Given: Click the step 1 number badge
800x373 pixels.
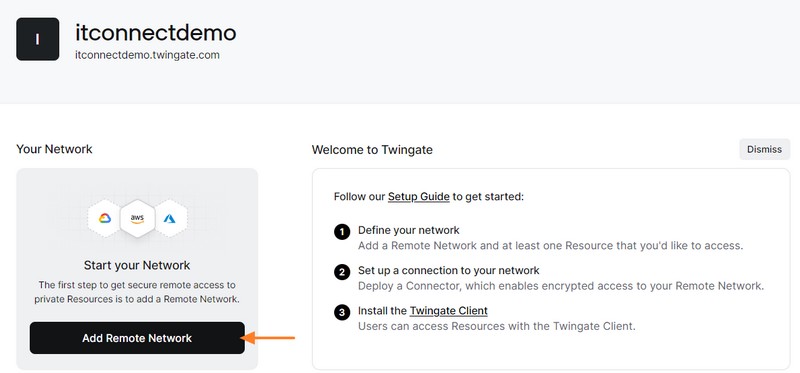Looking at the screenshot, I should click(342, 233).
